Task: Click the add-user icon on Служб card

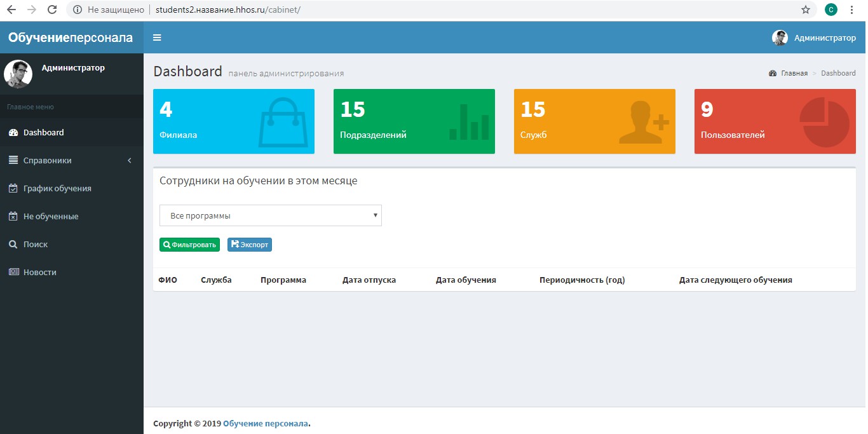Action: pos(644,122)
